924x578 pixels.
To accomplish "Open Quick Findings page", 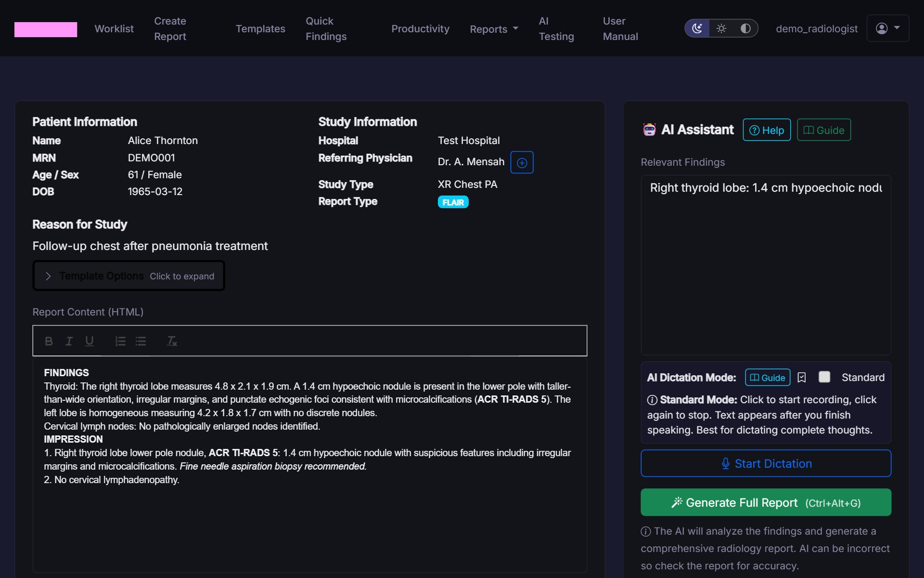I will (x=326, y=29).
